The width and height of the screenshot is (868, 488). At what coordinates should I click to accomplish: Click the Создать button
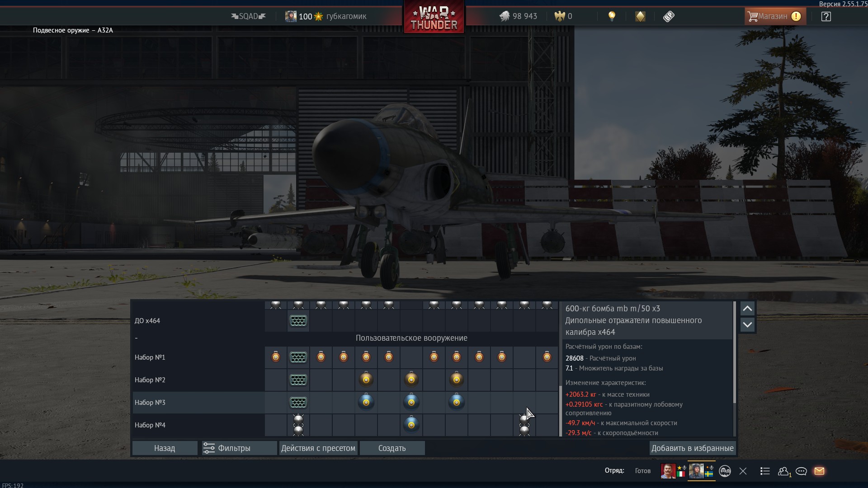coord(392,448)
